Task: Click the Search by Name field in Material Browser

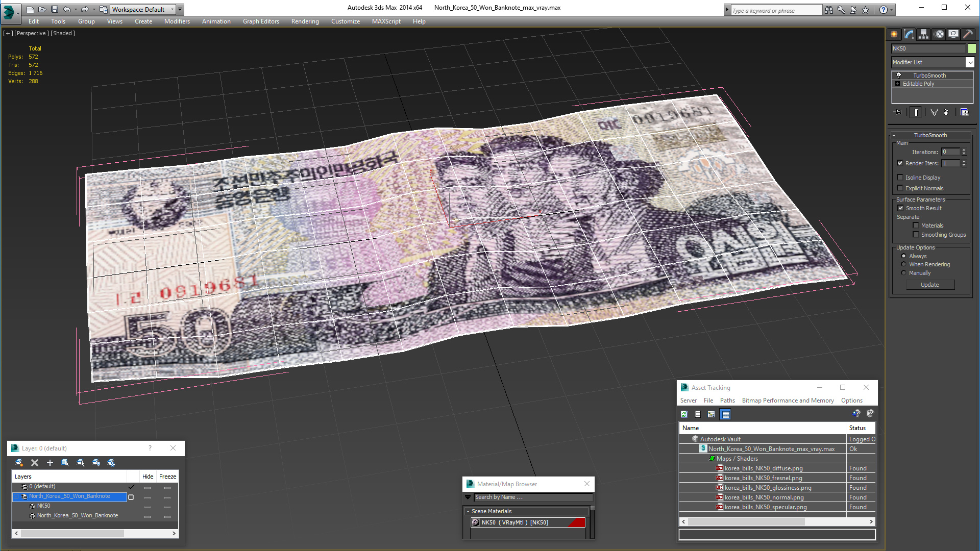Action: pyautogui.click(x=533, y=497)
